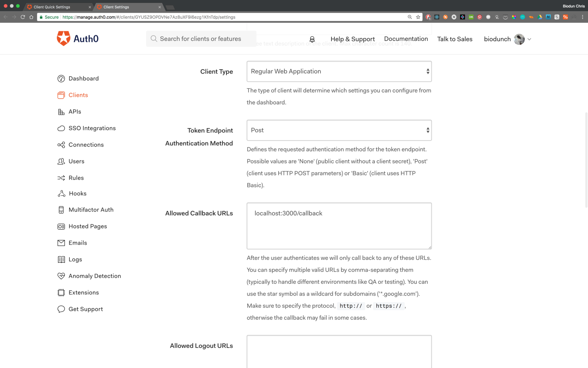The image size is (588, 368).
Task: Open the Rules section
Action: tap(71, 178)
